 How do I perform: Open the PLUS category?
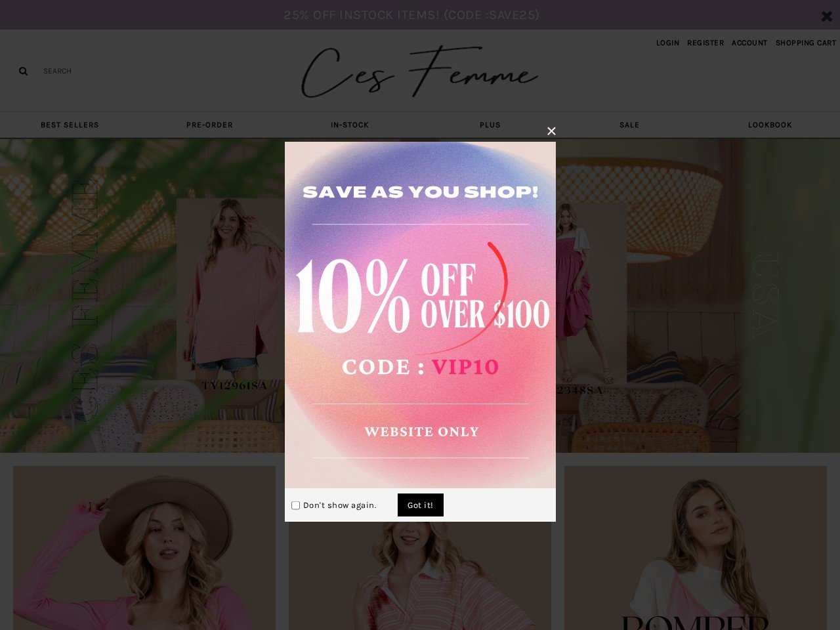click(x=490, y=125)
